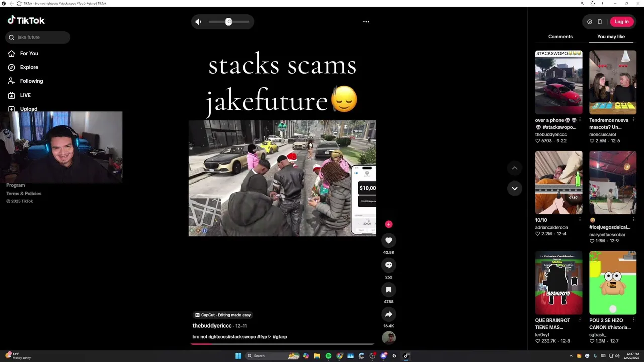Click the browser back arrow
This screenshot has width=644, height=362.
coord(11,3)
